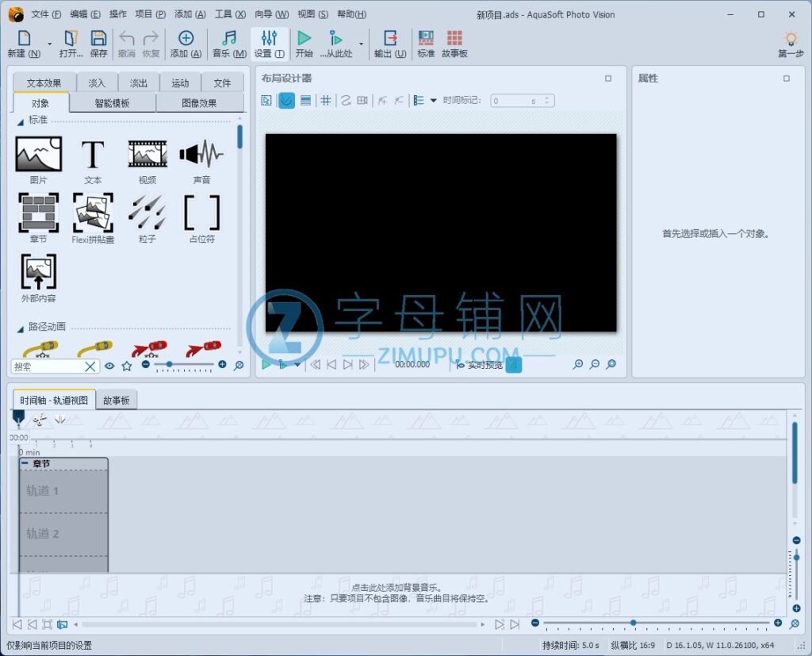The image size is (812, 656).
Task: Toggle the highlighted snap tool in layout designer
Action: tap(286, 101)
